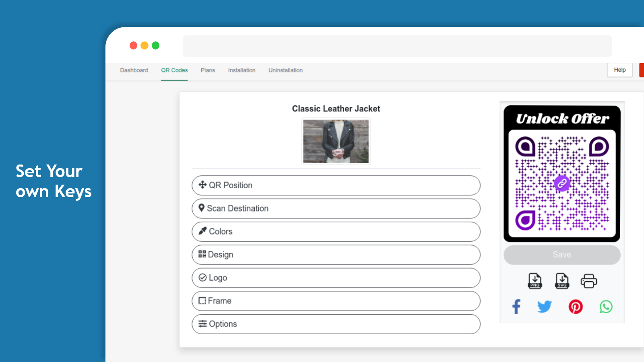
Task: Download QR code as SVG
Action: pyautogui.click(x=562, y=281)
